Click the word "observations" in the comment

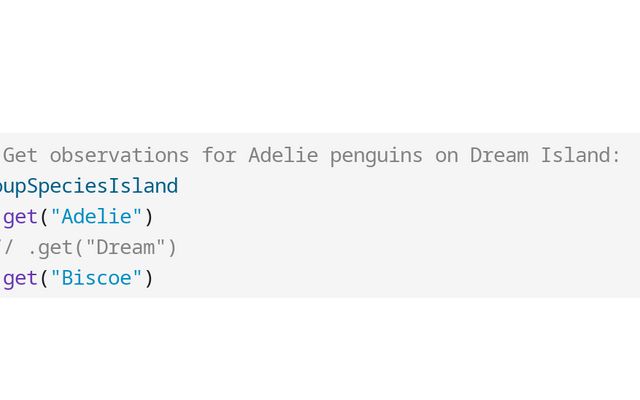tap(119, 156)
